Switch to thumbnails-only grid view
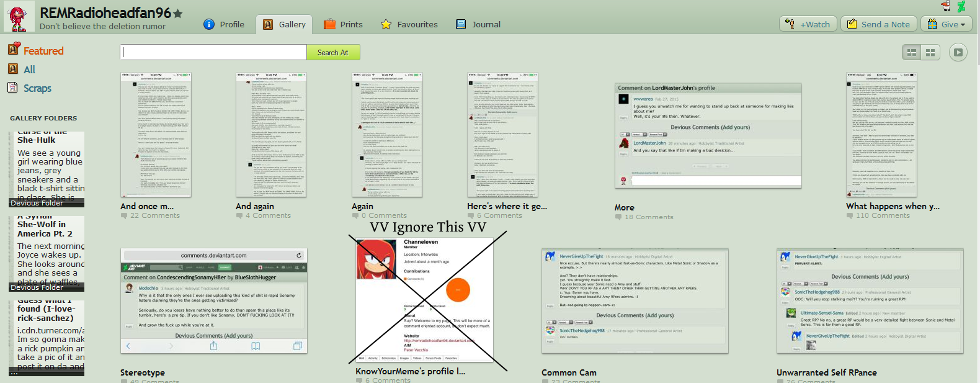980x383 pixels. [930, 53]
